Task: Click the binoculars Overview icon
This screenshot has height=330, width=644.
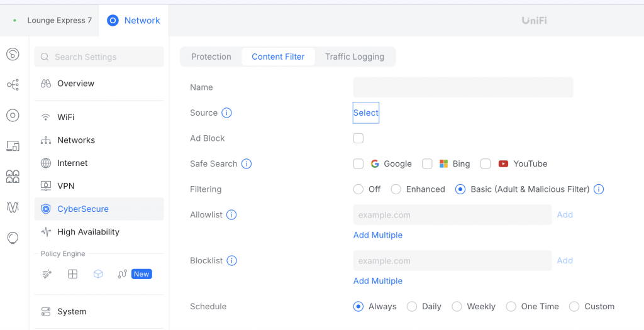Action: click(46, 84)
